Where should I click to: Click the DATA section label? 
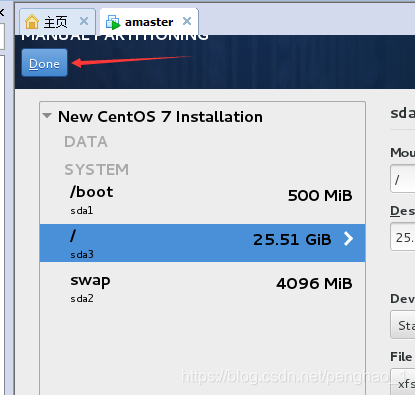point(86,142)
